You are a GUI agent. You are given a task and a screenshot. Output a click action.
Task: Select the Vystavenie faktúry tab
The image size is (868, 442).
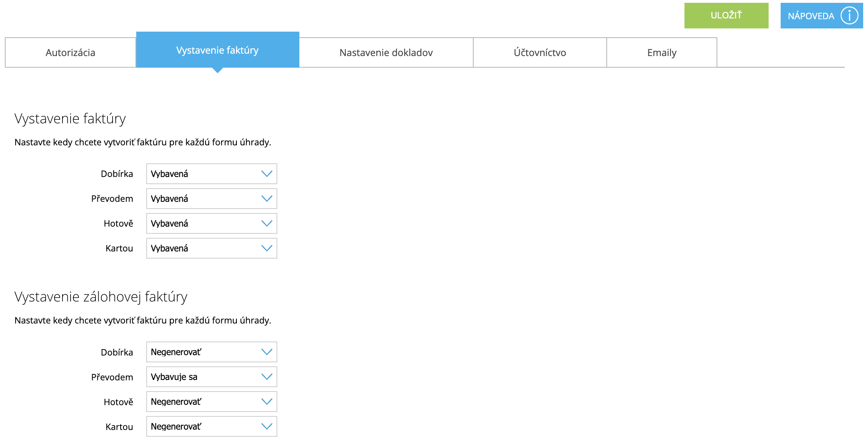pyautogui.click(x=218, y=50)
